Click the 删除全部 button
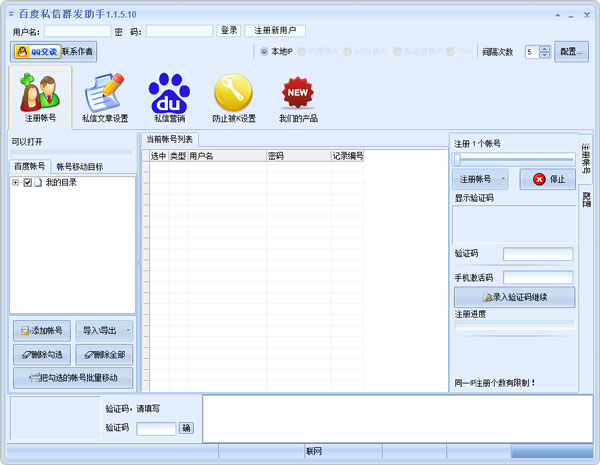600x465 pixels. pos(104,355)
